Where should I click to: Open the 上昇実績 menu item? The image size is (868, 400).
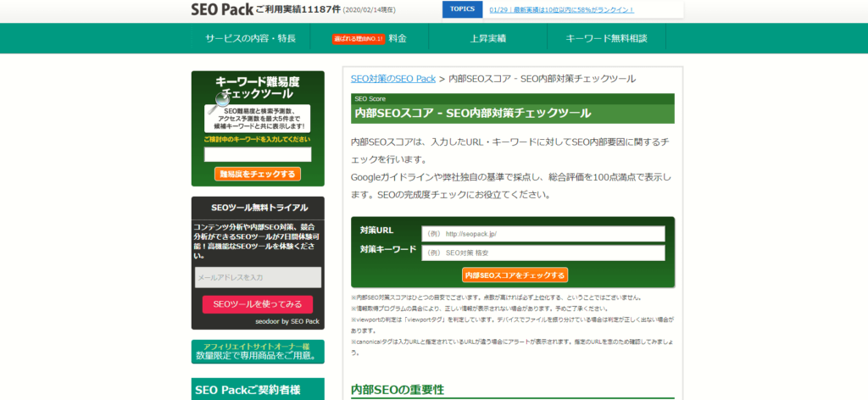pos(487,39)
